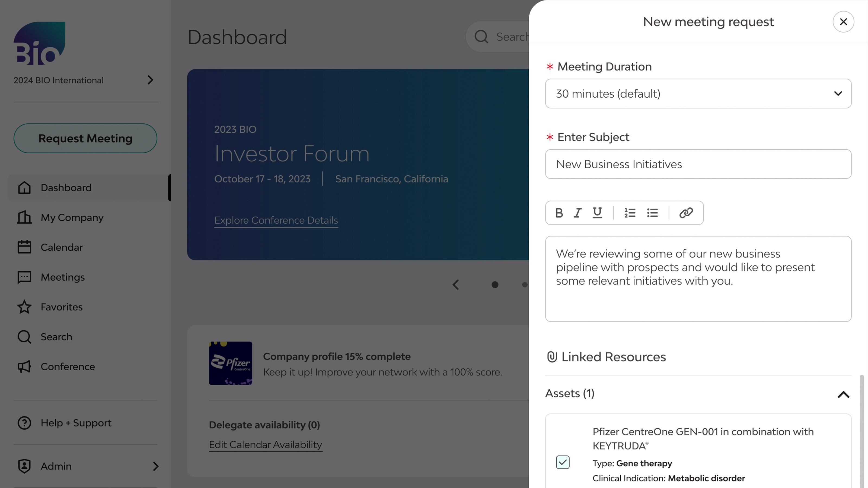Screen dimensions: 868x488
Task: Toggle underline formatting in editor toolbar
Action: tap(597, 213)
